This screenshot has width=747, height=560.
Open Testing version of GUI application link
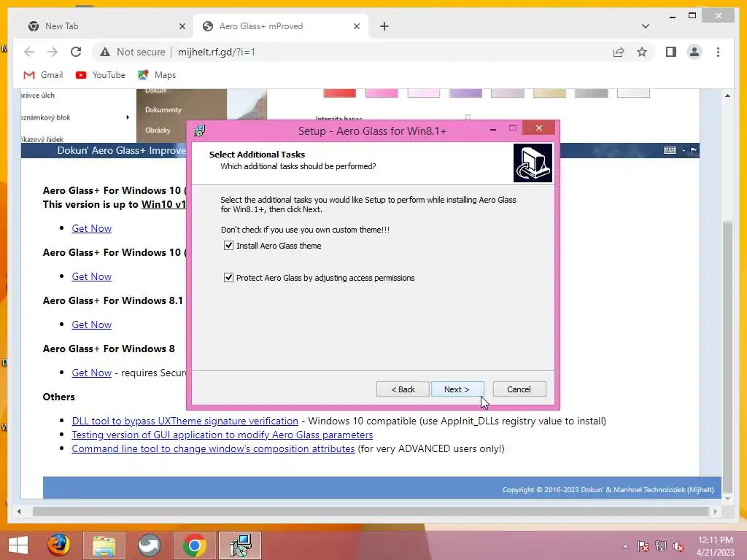(222, 435)
